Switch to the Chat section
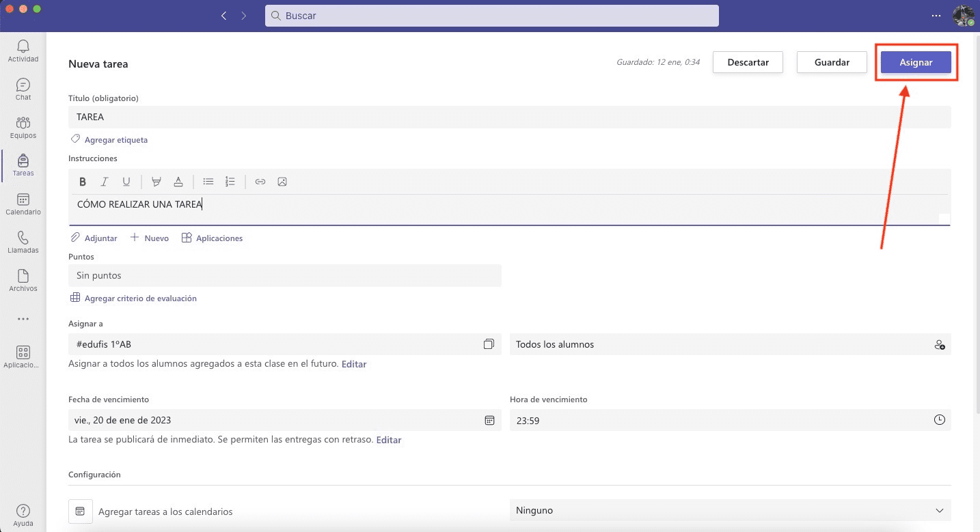 tap(23, 89)
